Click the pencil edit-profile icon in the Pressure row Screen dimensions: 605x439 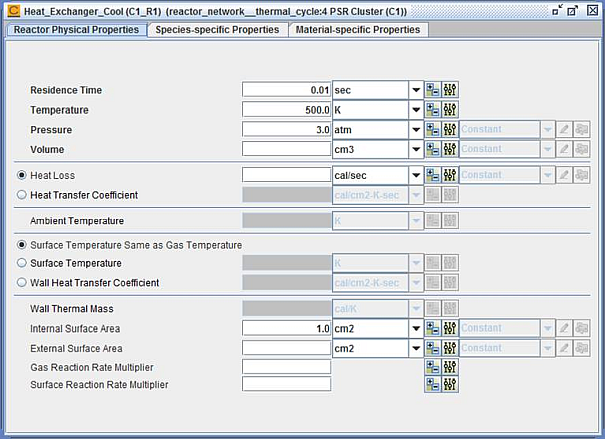tap(564, 130)
